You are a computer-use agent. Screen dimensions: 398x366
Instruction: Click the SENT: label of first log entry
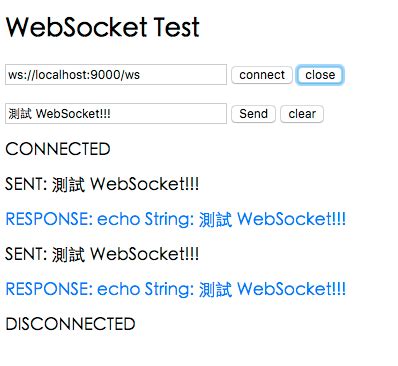[x=26, y=184]
